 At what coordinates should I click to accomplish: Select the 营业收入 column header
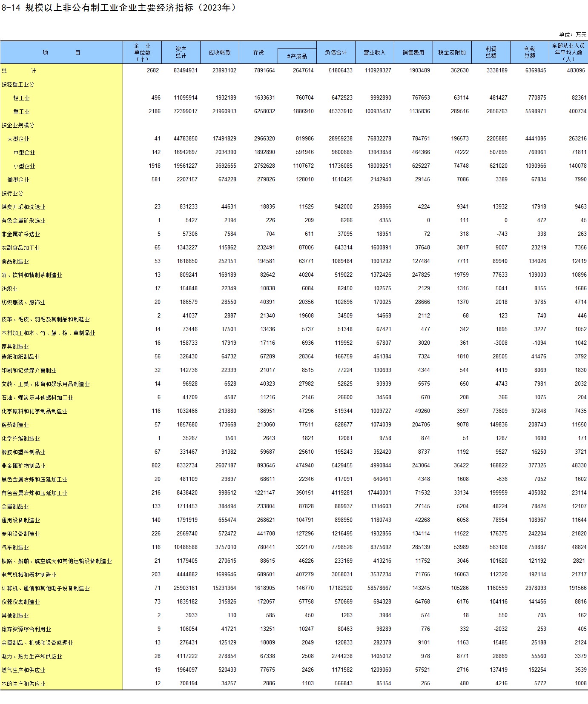point(374,52)
